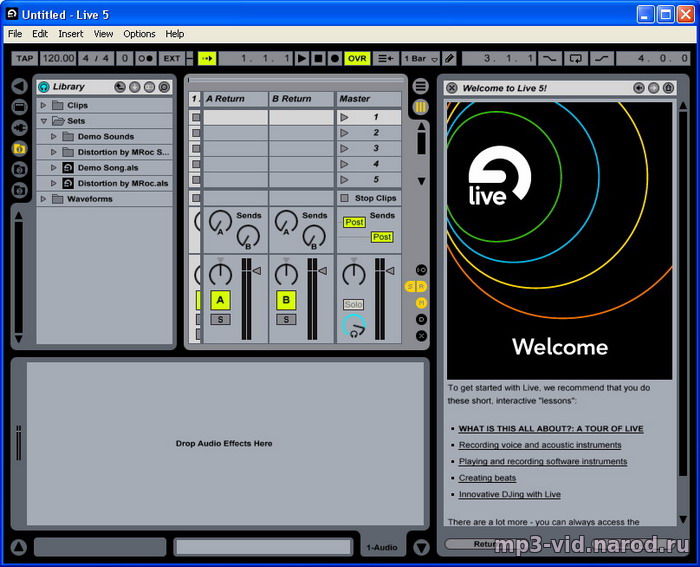
Task: Switch to Session View icon
Action: tap(421, 107)
